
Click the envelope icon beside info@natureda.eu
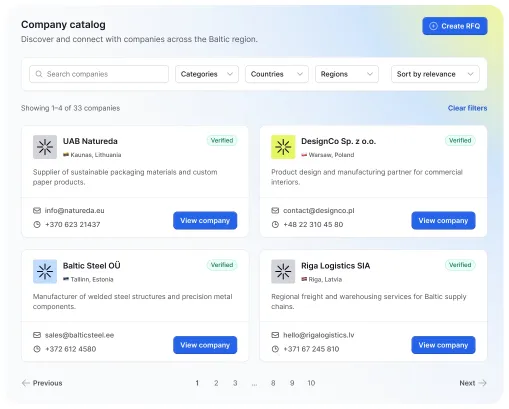[x=37, y=211]
